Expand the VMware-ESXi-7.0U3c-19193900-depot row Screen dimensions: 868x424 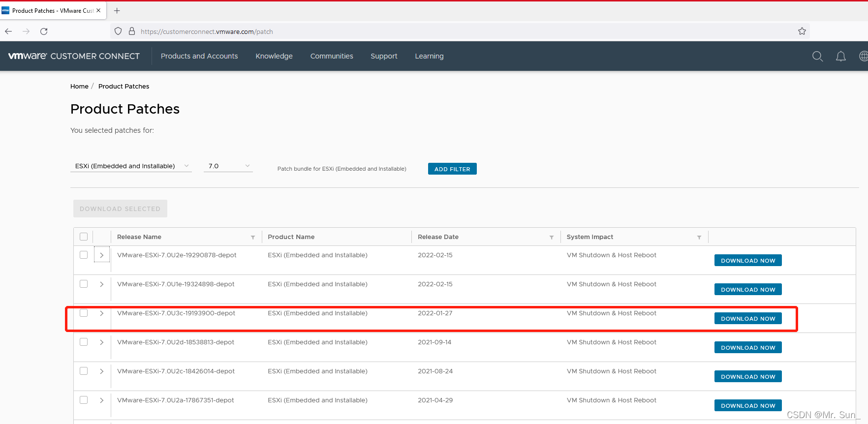coord(102,313)
